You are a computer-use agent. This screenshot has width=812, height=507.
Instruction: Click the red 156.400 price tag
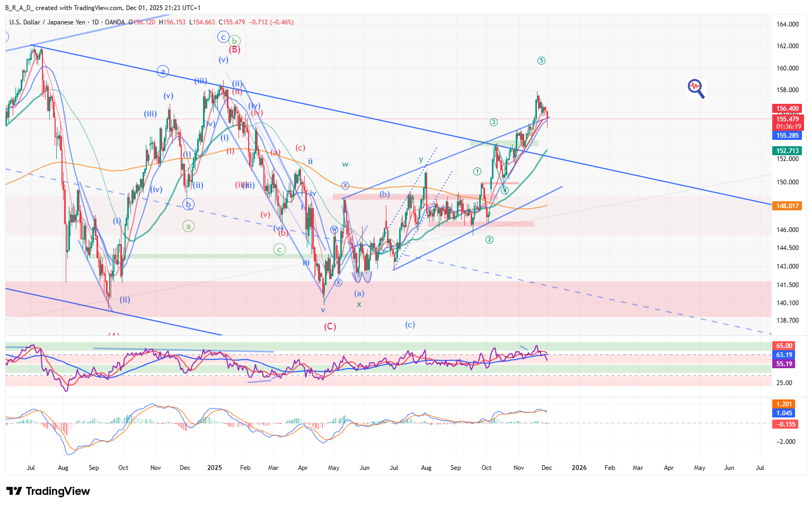(x=787, y=109)
